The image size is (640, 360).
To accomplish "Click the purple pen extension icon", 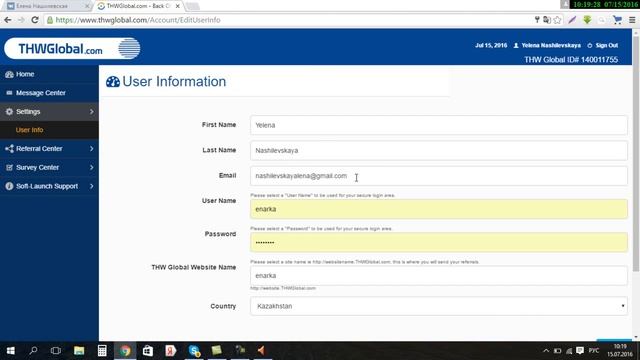I will (572, 20).
